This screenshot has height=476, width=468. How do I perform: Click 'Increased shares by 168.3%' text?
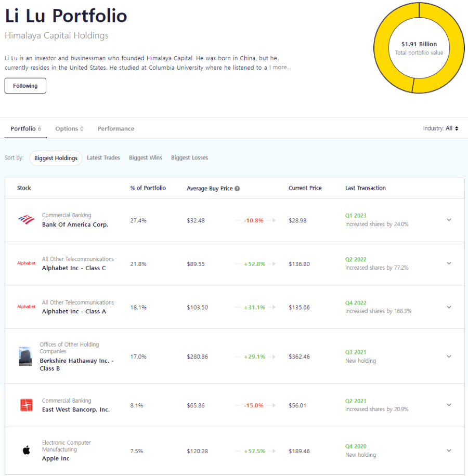coord(378,311)
